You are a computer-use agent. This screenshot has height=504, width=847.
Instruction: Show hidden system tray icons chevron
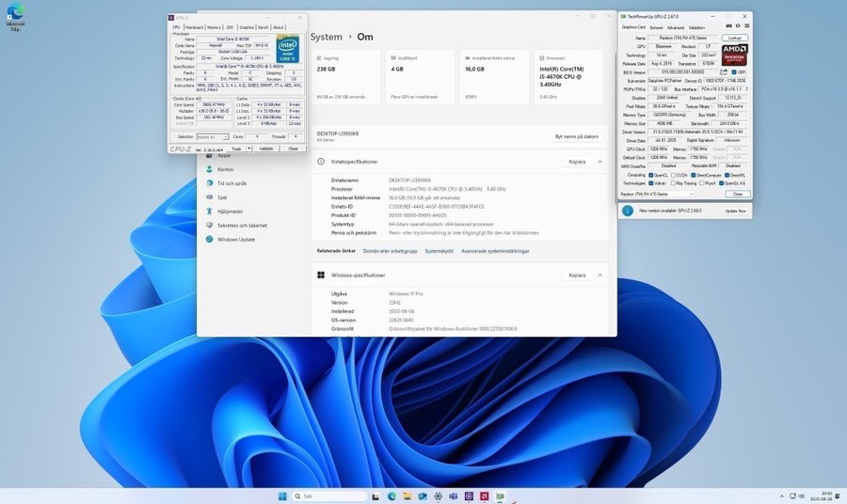(x=781, y=496)
